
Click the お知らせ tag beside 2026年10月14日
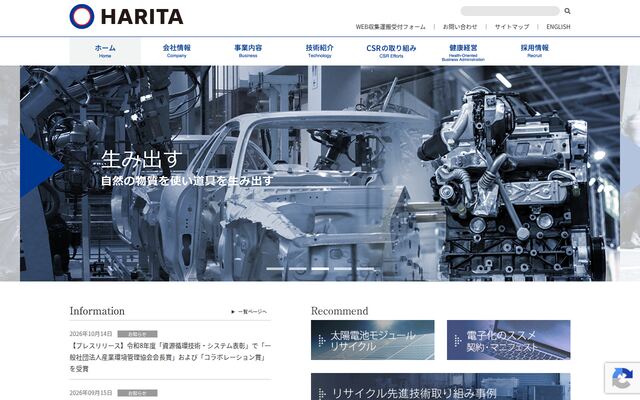(137, 334)
